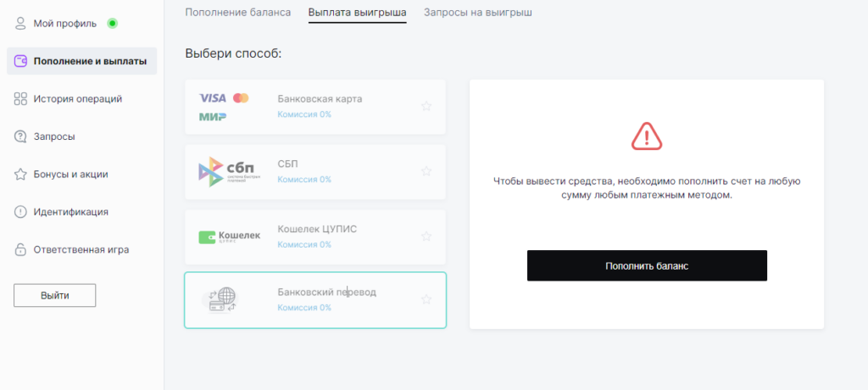Screen dimensions: 868x390
Task: Click the bank transfer globe icon
Action: click(x=221, y=300)
